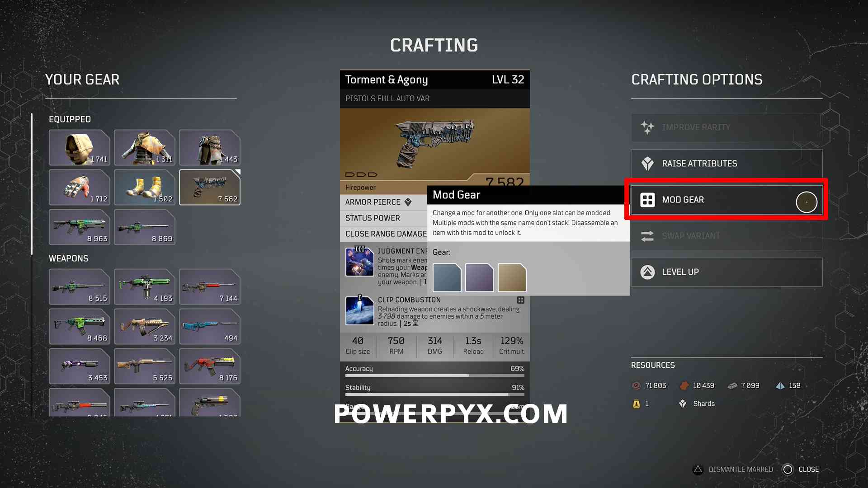This screenshot has height=488, width=868.
Task: Select the Improve Rarity icon
Action: (x=647, y=127)
